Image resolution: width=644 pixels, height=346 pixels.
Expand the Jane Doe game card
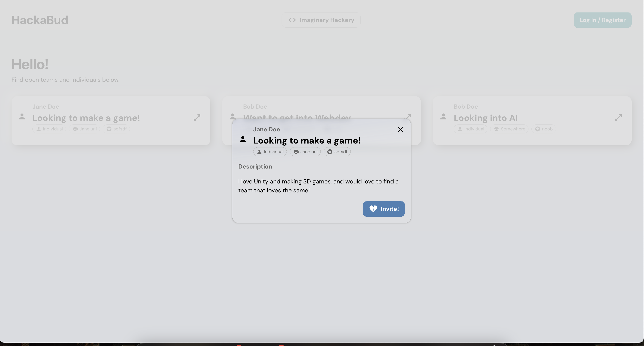tap(197, 118)
